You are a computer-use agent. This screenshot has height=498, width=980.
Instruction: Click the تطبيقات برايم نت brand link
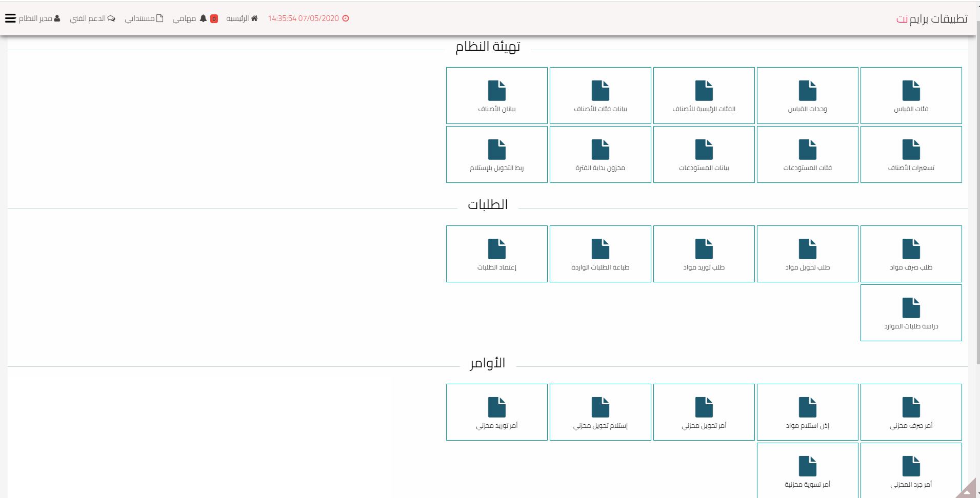(x=931, y=19)
